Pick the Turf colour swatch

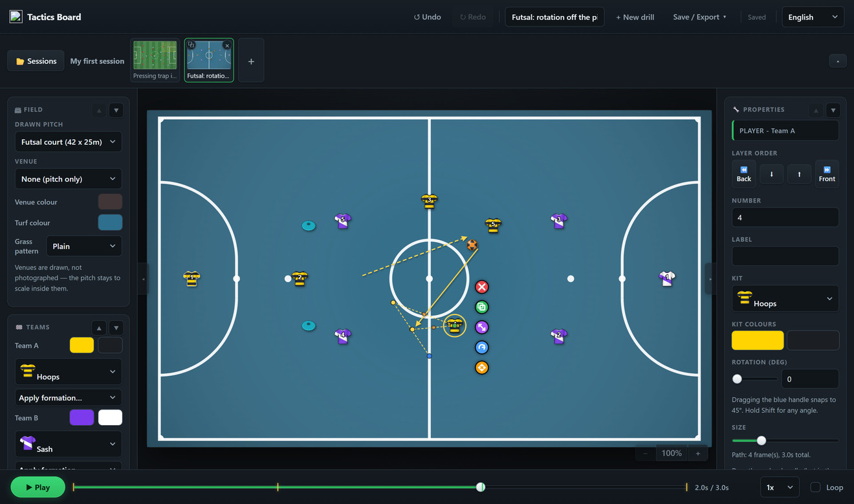pos(110,223)
